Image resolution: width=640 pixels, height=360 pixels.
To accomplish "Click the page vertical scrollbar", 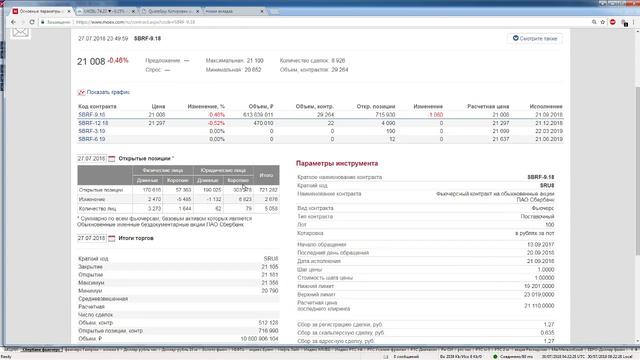I will 637,171.
